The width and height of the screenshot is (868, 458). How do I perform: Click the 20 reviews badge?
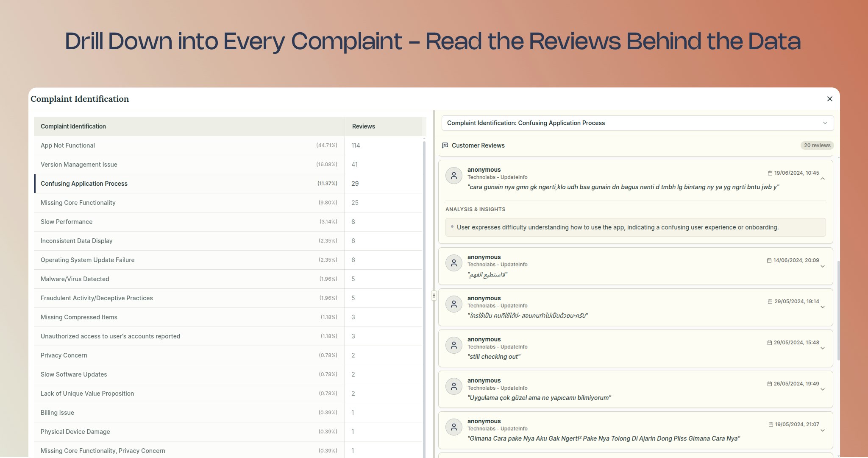(817, 145)
